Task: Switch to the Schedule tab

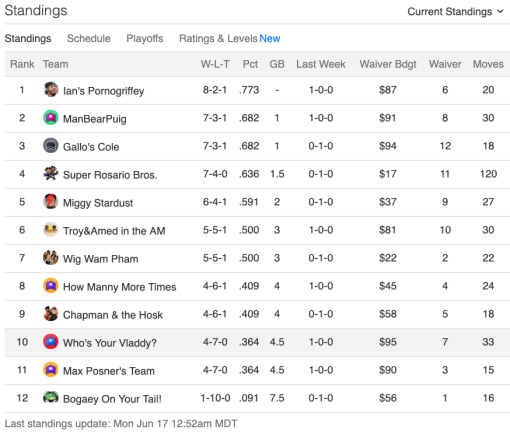Action: (89, 38)
